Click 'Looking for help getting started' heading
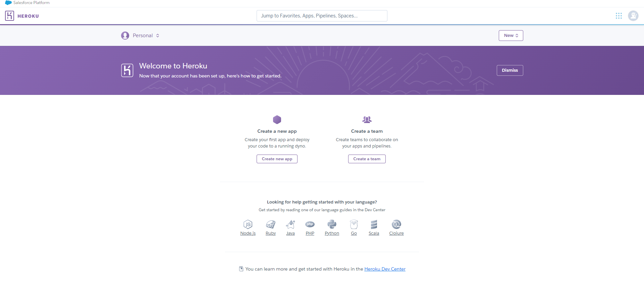Image resolution: width=644 pixels, height=288 pixels. click(322, 202)
